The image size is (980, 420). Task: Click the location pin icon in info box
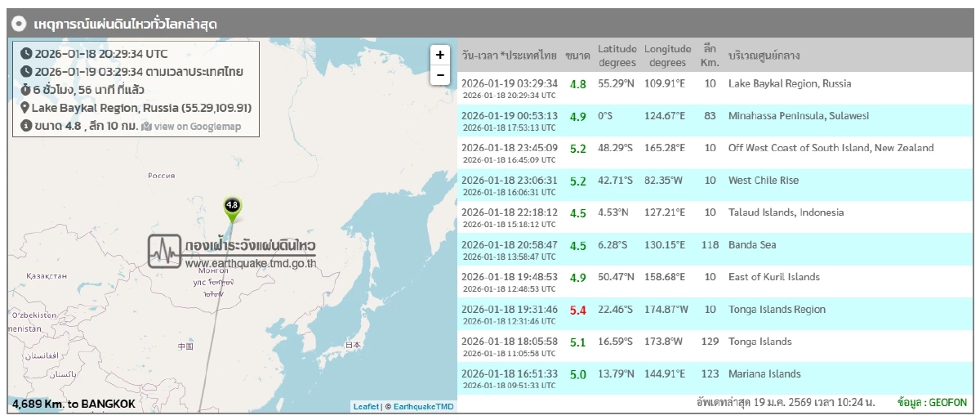[25, 108]
